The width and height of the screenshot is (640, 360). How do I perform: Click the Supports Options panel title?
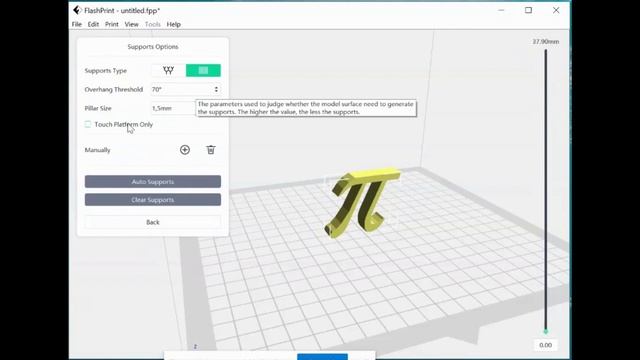[x=153, y=47]
